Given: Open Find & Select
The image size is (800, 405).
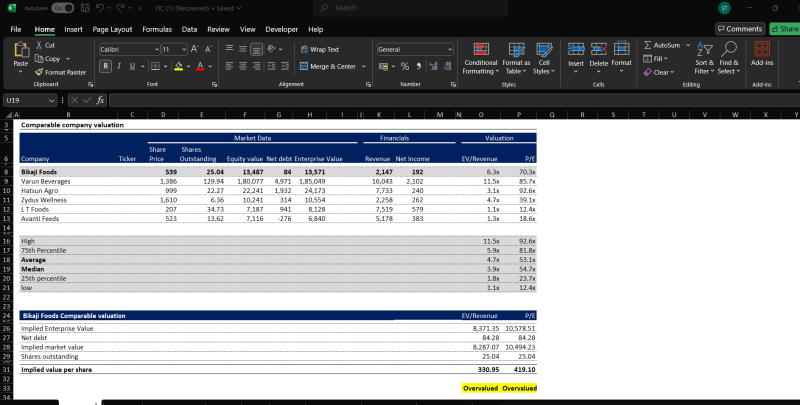Looking at the screenshot, I should coord(729,59).
